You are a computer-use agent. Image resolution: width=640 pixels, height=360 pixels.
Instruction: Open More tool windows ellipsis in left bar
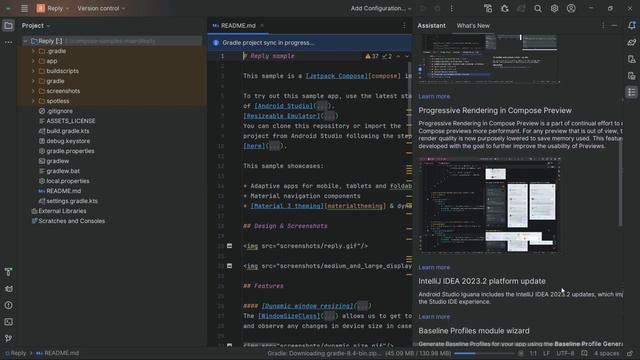8,42
